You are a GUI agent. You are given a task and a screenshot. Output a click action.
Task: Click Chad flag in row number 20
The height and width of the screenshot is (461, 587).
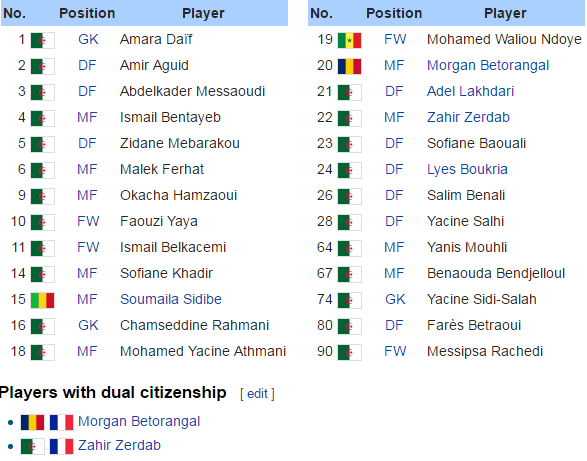tap(349, 66)
